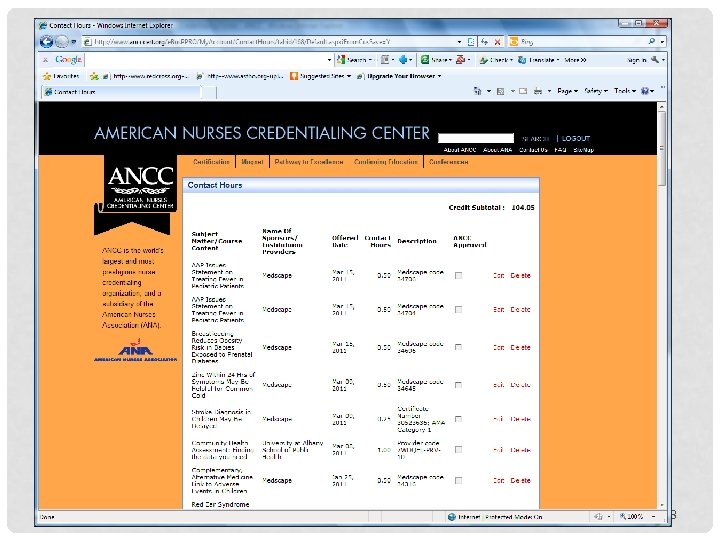Open the redcross.org favorites bar link
Viewport: 720px width, 540px height.
[146, 76]
